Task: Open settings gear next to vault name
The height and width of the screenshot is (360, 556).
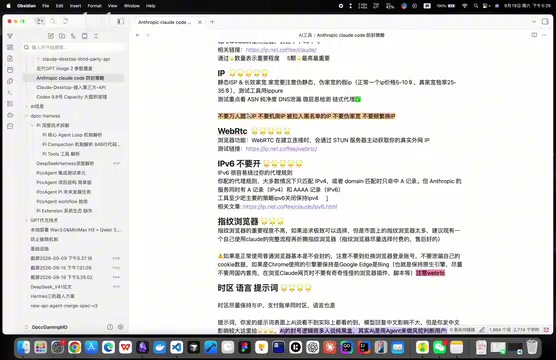Action: point(121,327)
